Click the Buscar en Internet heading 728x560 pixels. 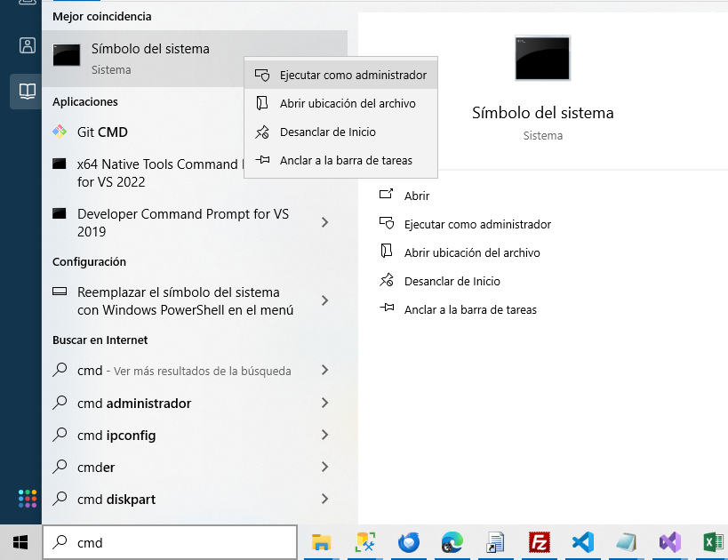pyautogui.click(x=100, y=340)
